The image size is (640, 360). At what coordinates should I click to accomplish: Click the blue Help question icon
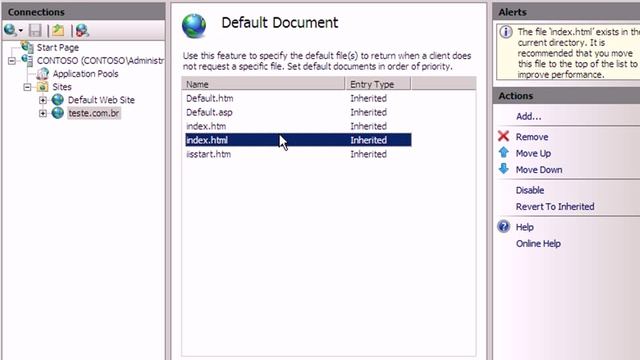click(504, 226)
